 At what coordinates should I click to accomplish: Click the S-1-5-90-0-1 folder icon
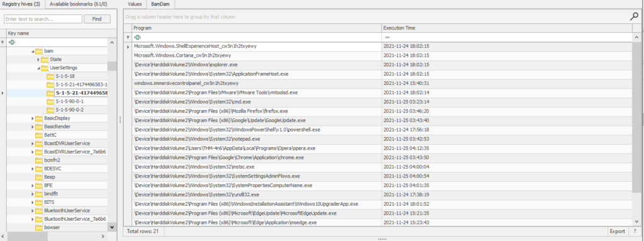point(50,101)
